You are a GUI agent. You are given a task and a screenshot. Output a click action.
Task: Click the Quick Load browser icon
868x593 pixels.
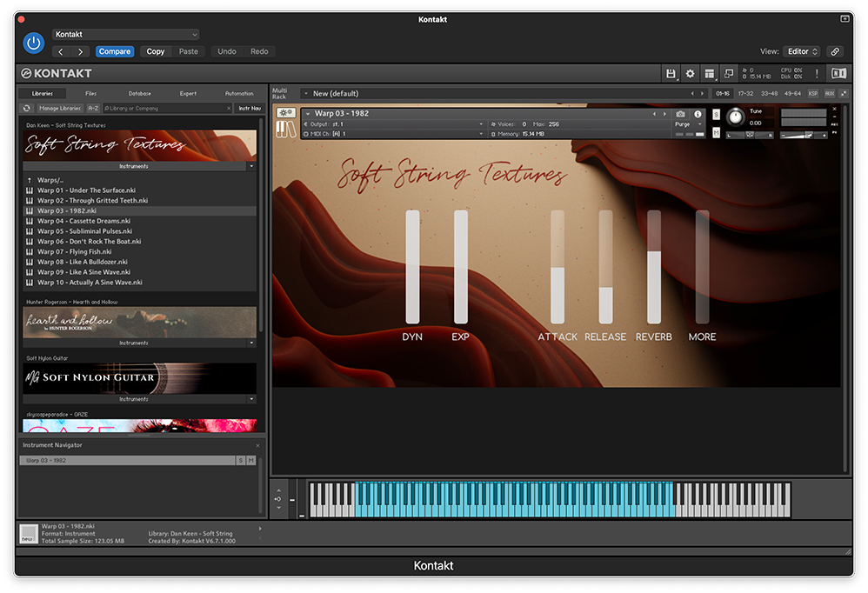(x=728, y=74)
